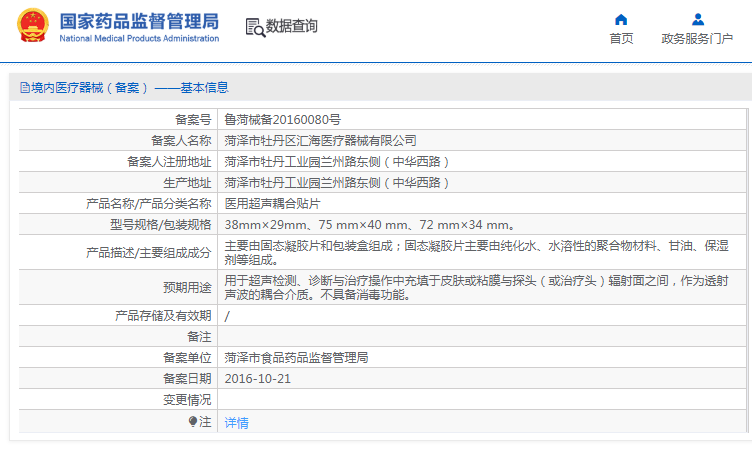Viewport: 752px width, 452px height.
Task: Click the lightbulb icon beside 注
Action: tap(193, 422)
